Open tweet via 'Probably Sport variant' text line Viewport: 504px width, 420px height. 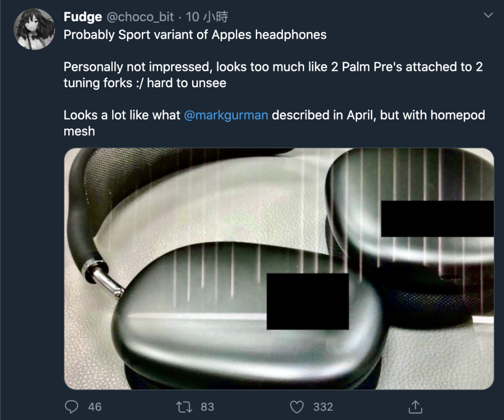tap(195, 35)
